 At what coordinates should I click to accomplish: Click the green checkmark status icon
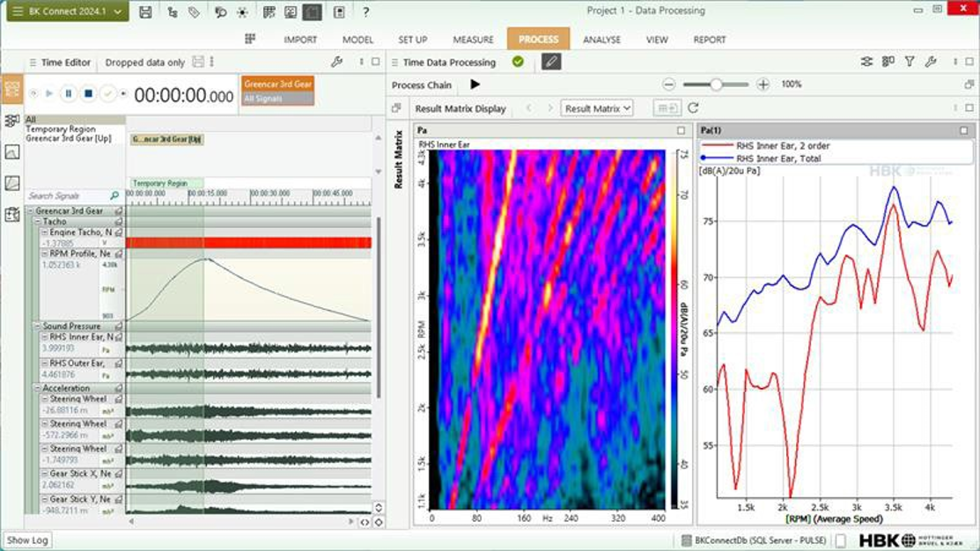(518, 62)
